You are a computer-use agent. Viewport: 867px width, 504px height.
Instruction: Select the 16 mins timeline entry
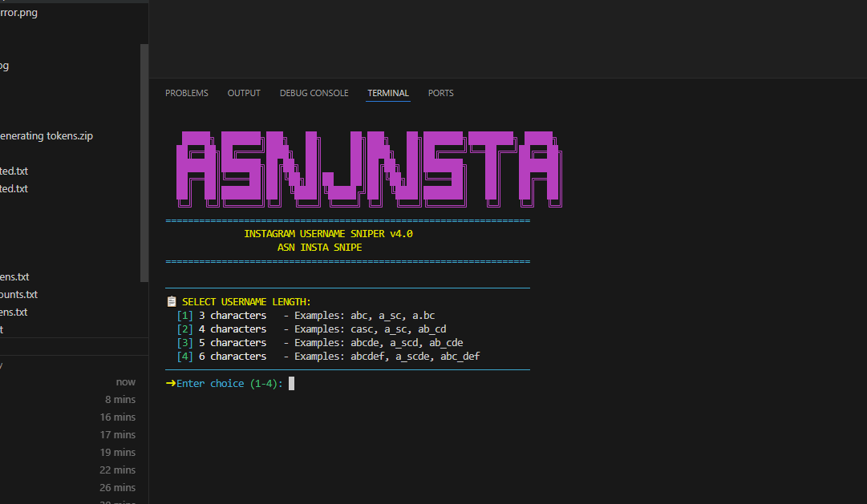coord(117,417)
